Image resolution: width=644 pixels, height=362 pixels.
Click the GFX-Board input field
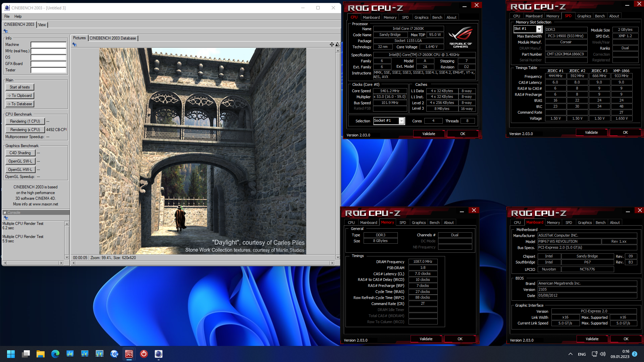[x=49, y=64]
